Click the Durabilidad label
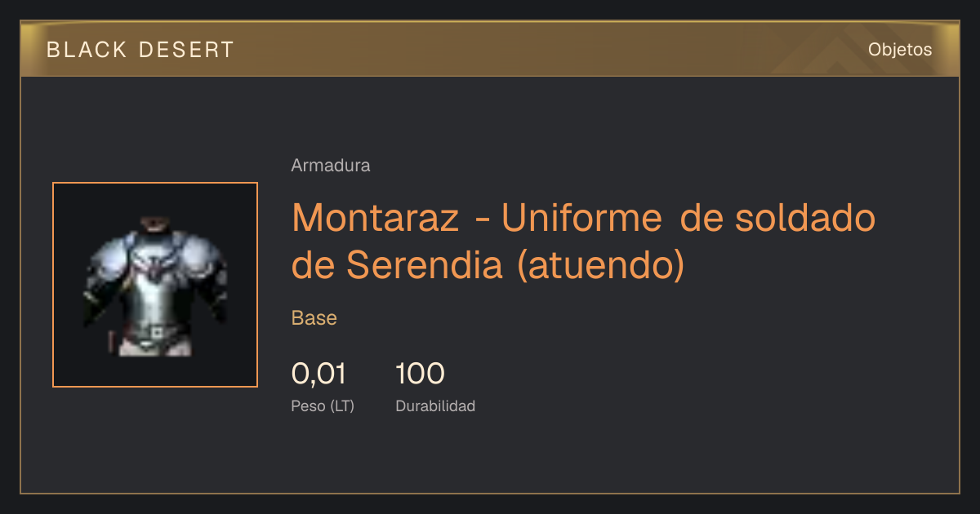The image size is (980, 514). [x=435, y=405]
